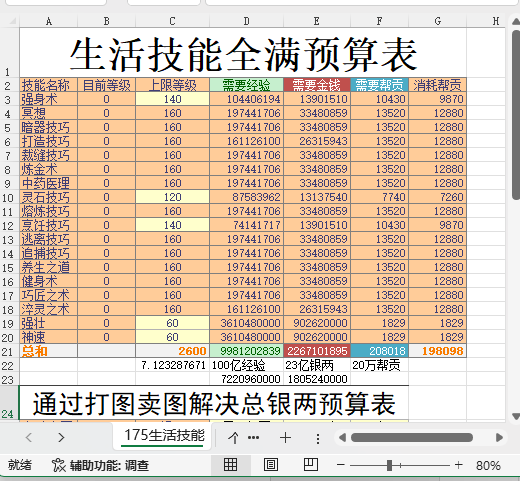The height and width of the screenshot is (481, 520).
Task: Select the 烹饪技巧 cell
Action: pyautogui.click(x=49, y=225)
